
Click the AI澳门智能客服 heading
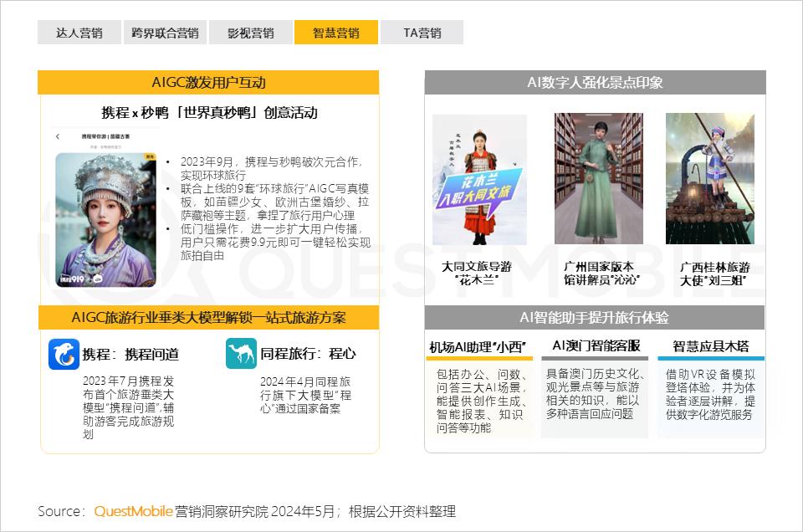point(596,346)
